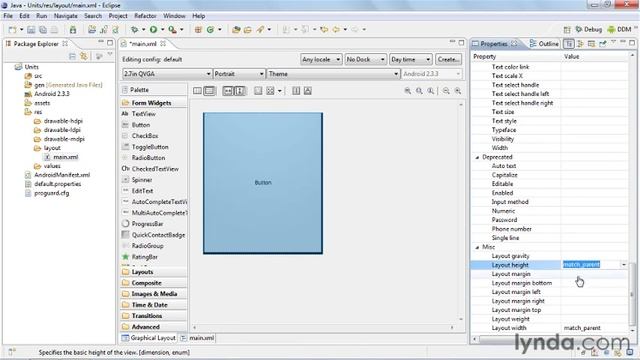
Task: Select the Layout width property row
Action: [549, 328]
